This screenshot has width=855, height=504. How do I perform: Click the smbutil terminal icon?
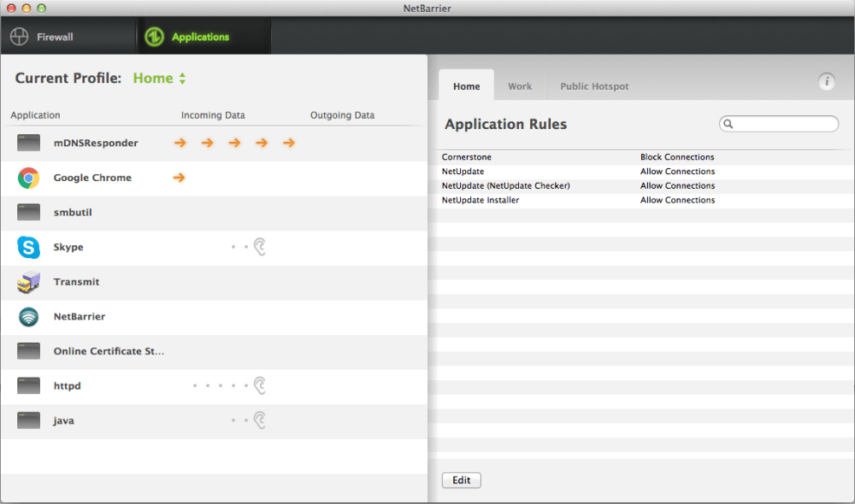coord(28,212)
